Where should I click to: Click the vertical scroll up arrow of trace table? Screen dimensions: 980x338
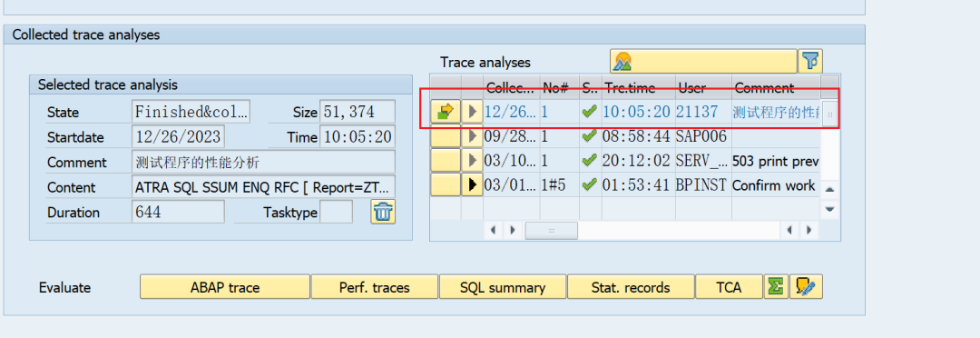click(x=829, y=189)
